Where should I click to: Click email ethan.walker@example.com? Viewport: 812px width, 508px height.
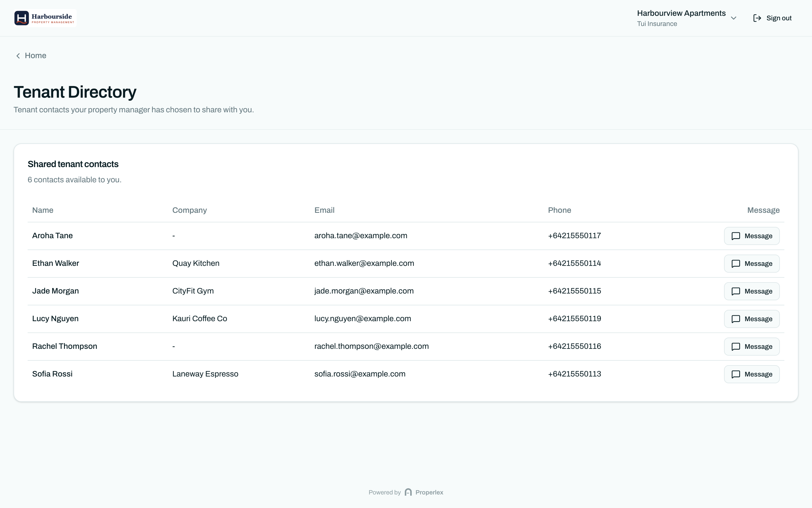tap(364, 263)
